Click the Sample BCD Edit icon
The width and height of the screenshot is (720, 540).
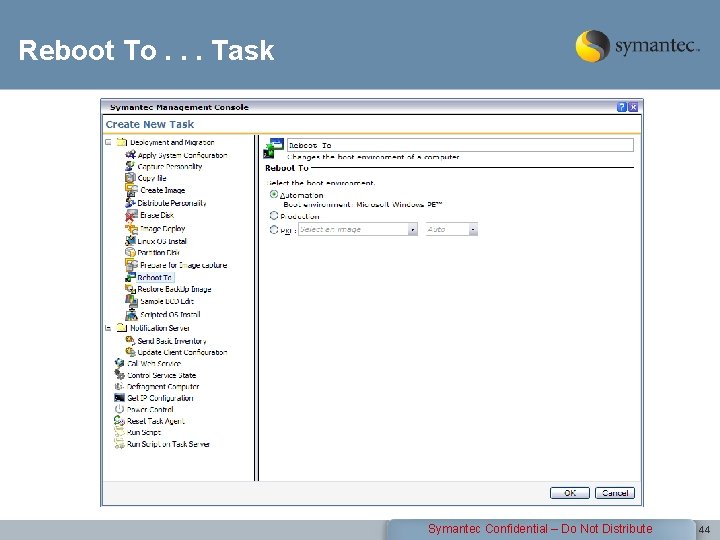tap(131, 301)
